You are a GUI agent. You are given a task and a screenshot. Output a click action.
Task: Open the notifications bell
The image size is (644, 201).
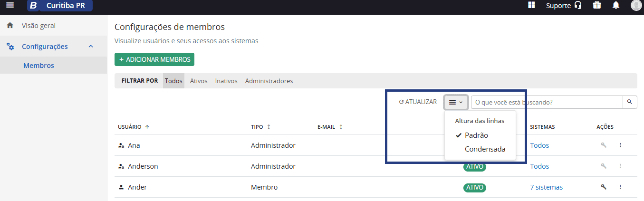coord(616,6)
